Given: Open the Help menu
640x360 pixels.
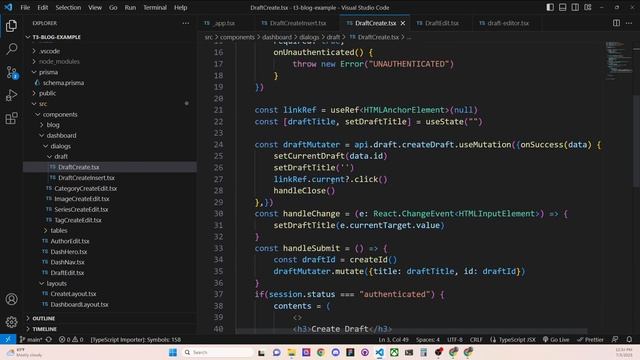Looking at the screenshot, I should [x=180, y=7].
